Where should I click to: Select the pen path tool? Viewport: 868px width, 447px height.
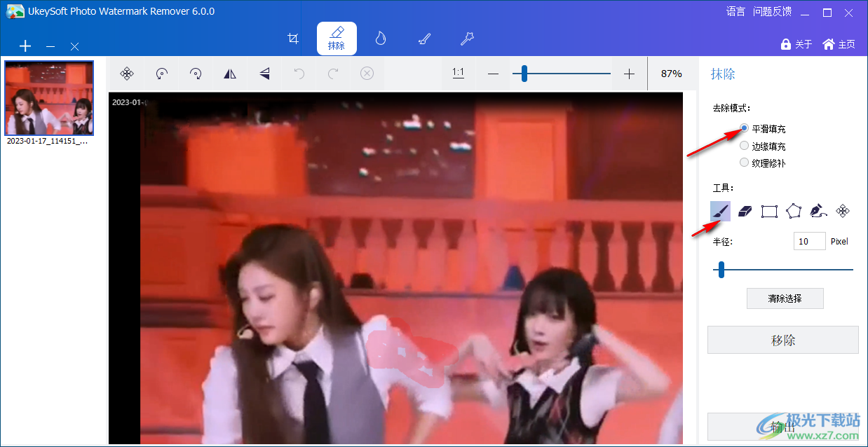(x=818, y=211)
